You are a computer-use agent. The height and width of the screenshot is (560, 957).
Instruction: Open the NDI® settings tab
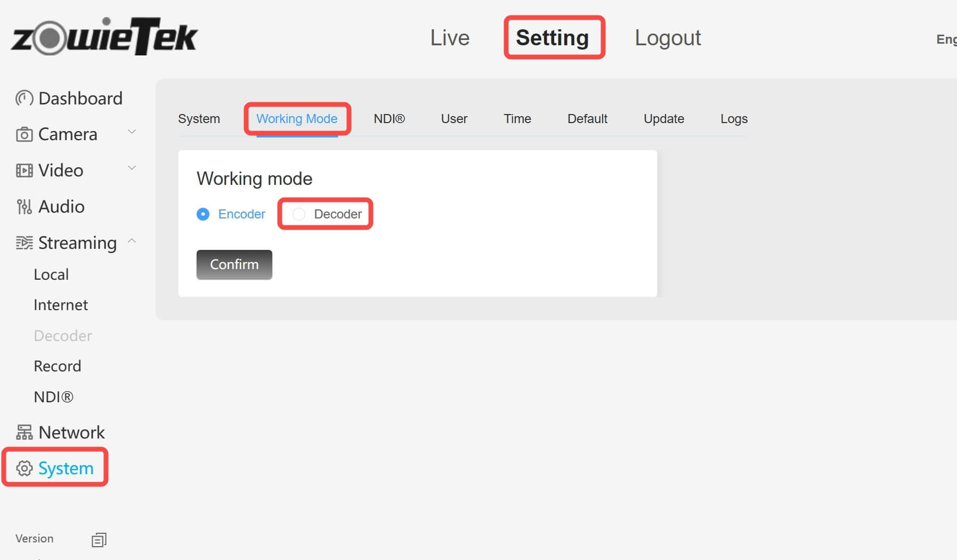pos(390,119)
